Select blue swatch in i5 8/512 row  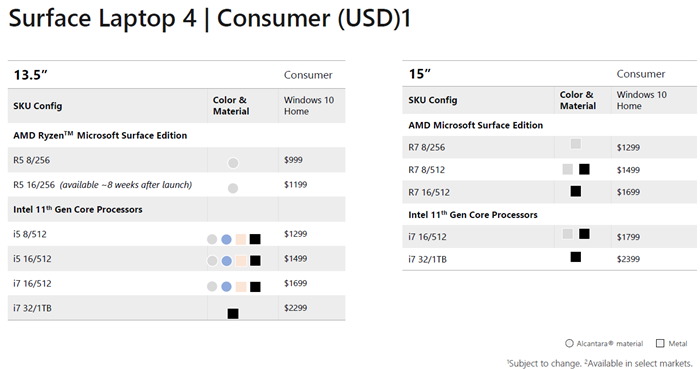pos(226,239)
